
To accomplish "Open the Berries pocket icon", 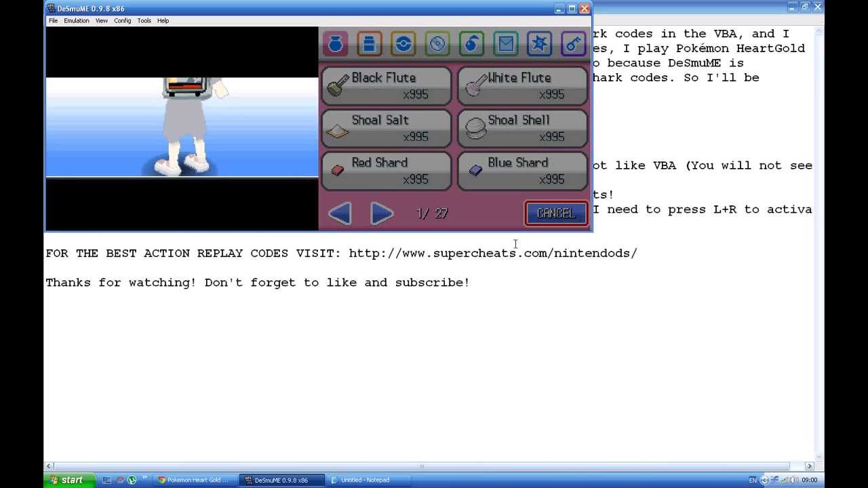I will point(471,44).
